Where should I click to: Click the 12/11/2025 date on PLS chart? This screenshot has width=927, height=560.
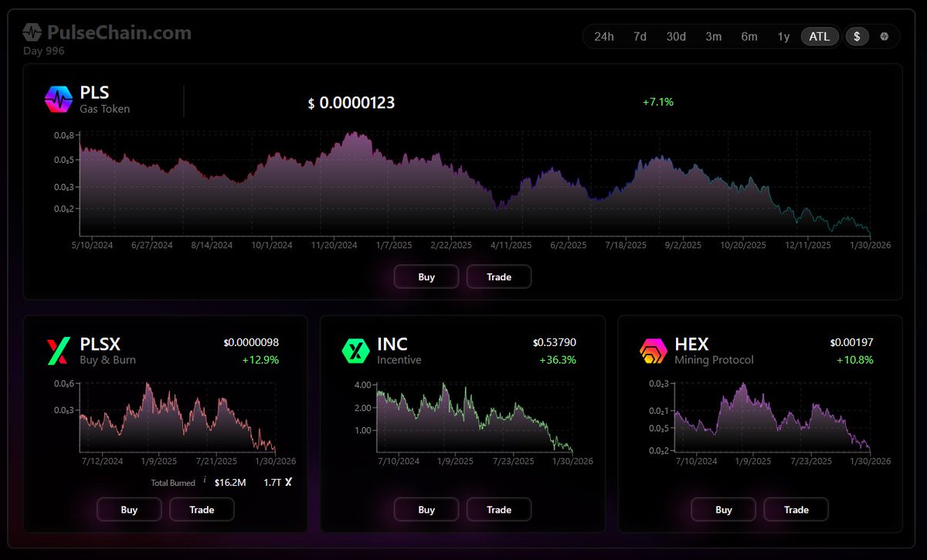[809, 245]
